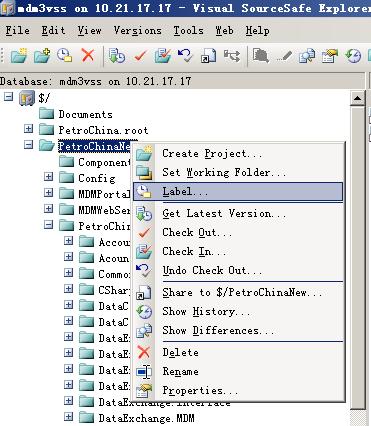Click the $/ root path label
This screenshot has height=426, width=371.
coord(44,98)
